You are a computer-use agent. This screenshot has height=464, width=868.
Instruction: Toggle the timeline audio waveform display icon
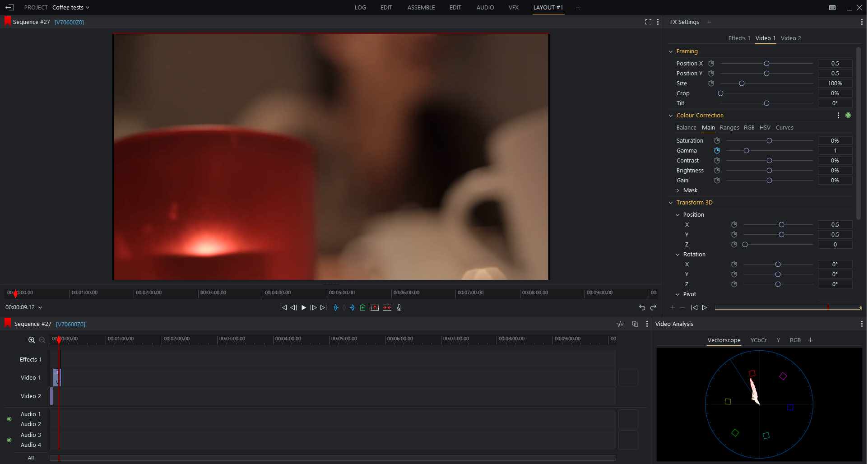click(621, 324)
